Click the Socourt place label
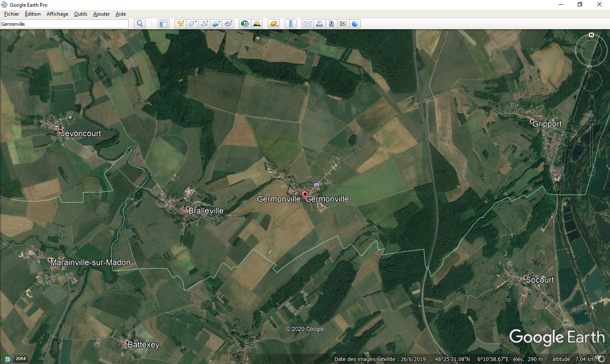Viewport: 610px width, 364px height. [x=540, y=280]
